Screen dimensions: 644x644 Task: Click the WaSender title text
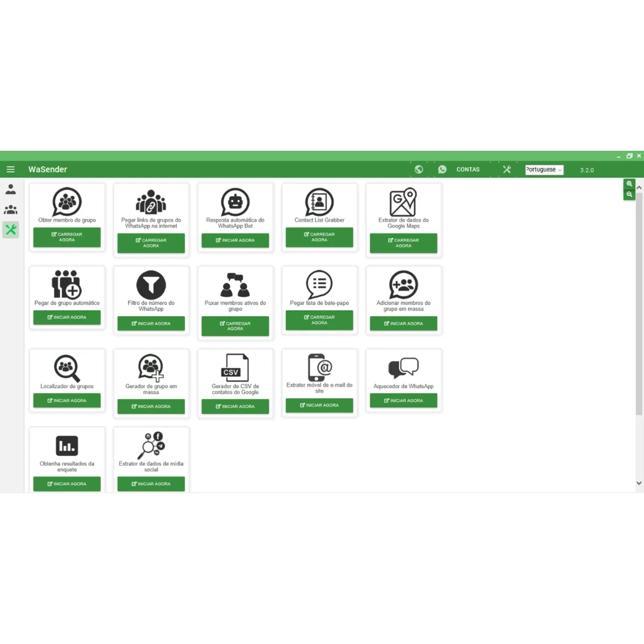tap(48, 170)
